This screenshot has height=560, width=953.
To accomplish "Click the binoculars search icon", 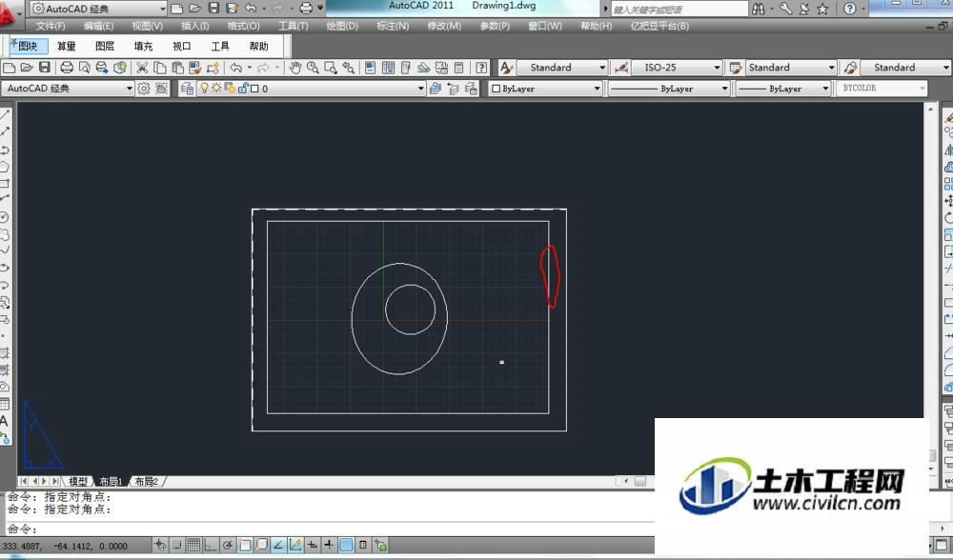I will (x=759, y=9).
